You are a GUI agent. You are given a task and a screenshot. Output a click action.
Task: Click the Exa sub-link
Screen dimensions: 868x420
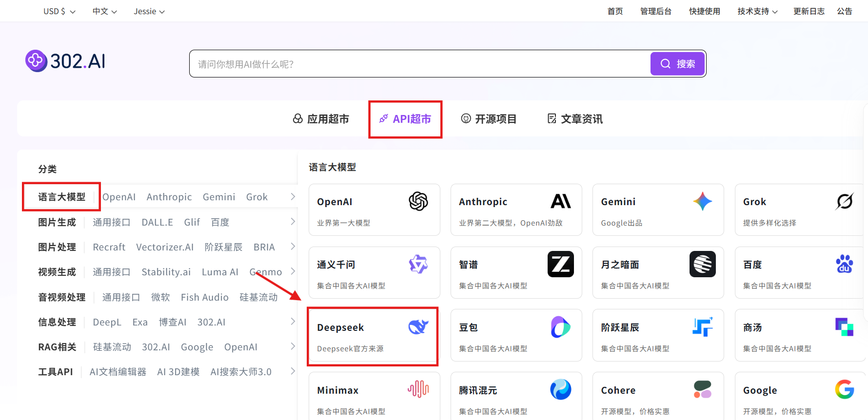click(140, 322)
